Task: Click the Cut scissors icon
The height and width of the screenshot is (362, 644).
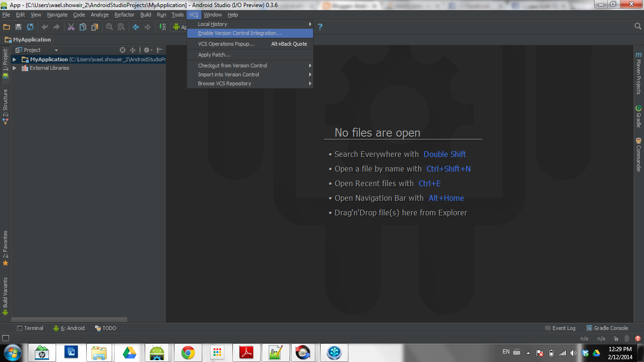Action: pyautogui.click(x=71, y=27)
